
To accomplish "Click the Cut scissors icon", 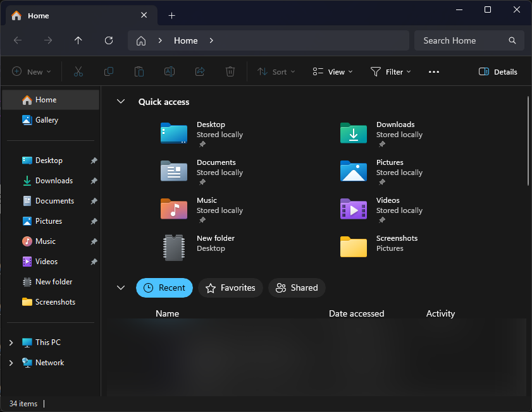I will click(x=78, y=71).
